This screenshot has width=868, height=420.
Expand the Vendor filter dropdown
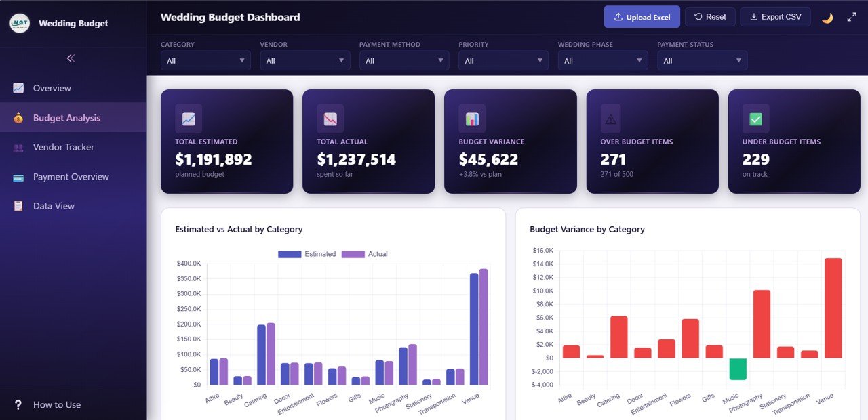pyautogui.click(x=304, y=61)
